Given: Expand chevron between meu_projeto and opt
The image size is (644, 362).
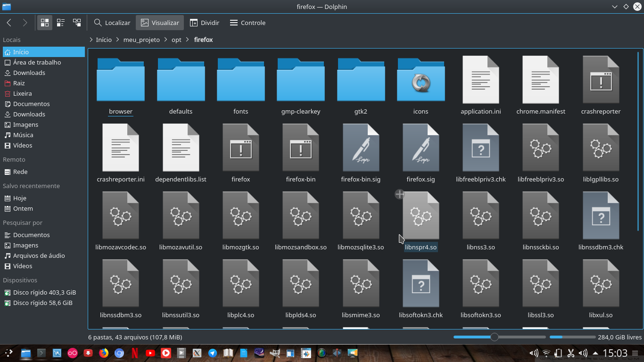Looking at the screenshot, I should (165, 40).
